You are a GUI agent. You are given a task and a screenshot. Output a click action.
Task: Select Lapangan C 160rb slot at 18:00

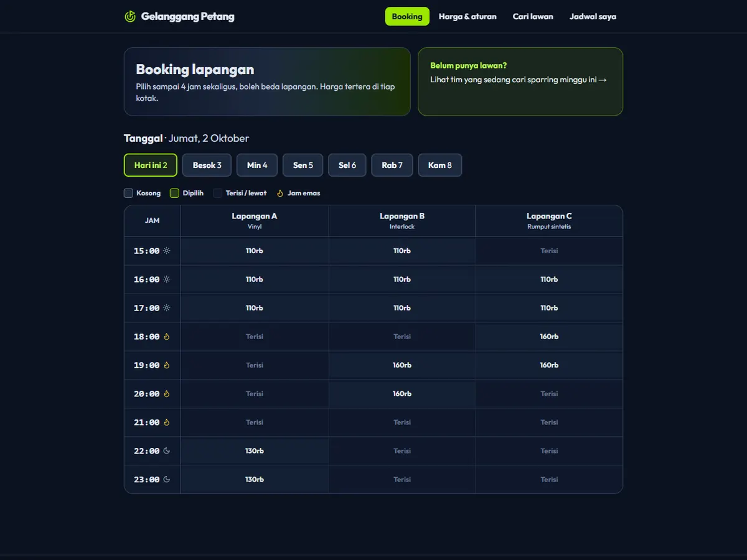549,337
